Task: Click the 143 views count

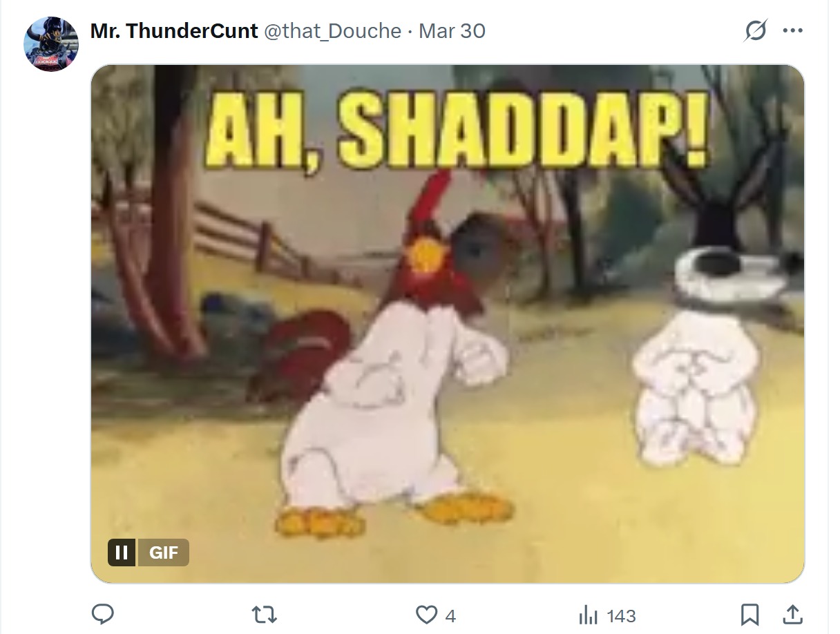Action: point(622,615)
